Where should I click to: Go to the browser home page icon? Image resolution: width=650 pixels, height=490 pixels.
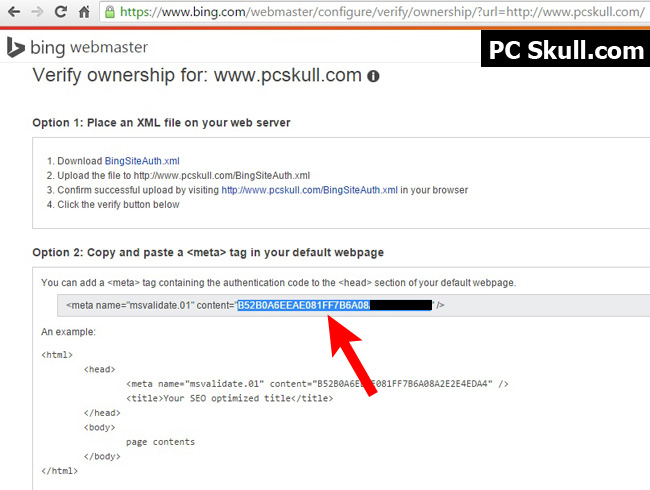click(x=85, y=13)
